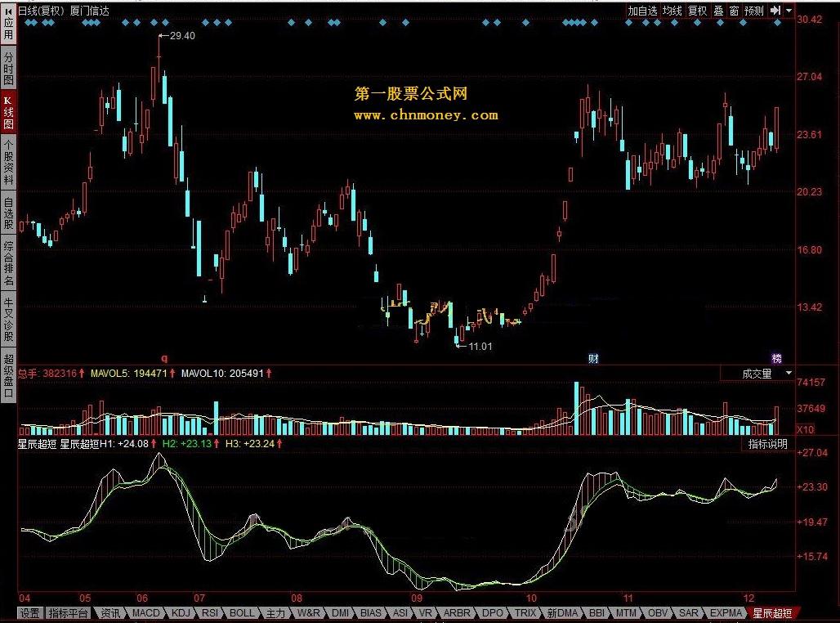Click the 叠 overlay button

pyautogui.click(x=719, y=11)
